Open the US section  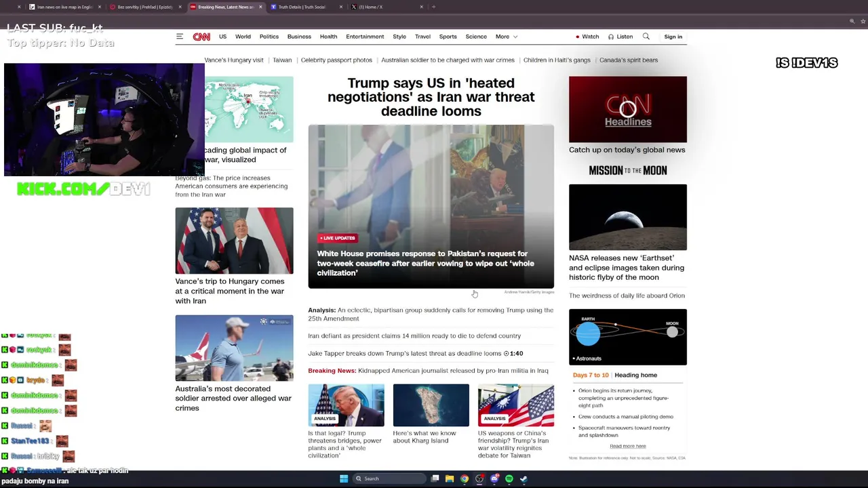[222, 37]
